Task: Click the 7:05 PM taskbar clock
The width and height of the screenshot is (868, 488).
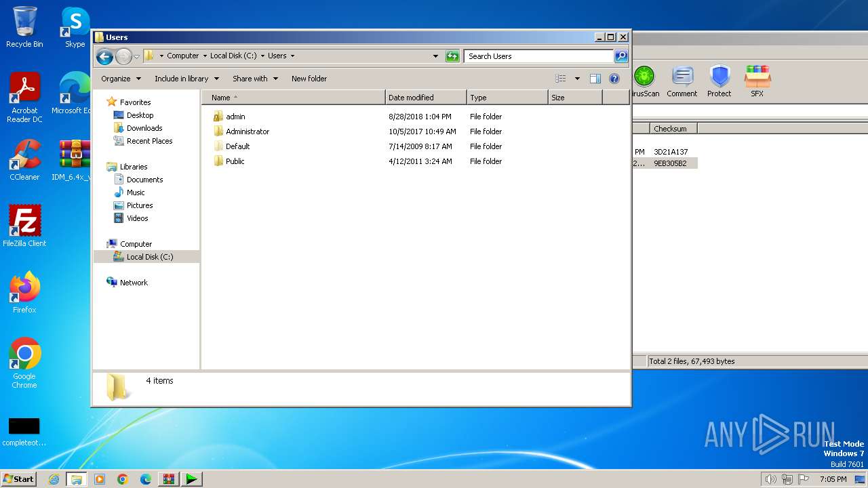Action: (x=833, y=479)
